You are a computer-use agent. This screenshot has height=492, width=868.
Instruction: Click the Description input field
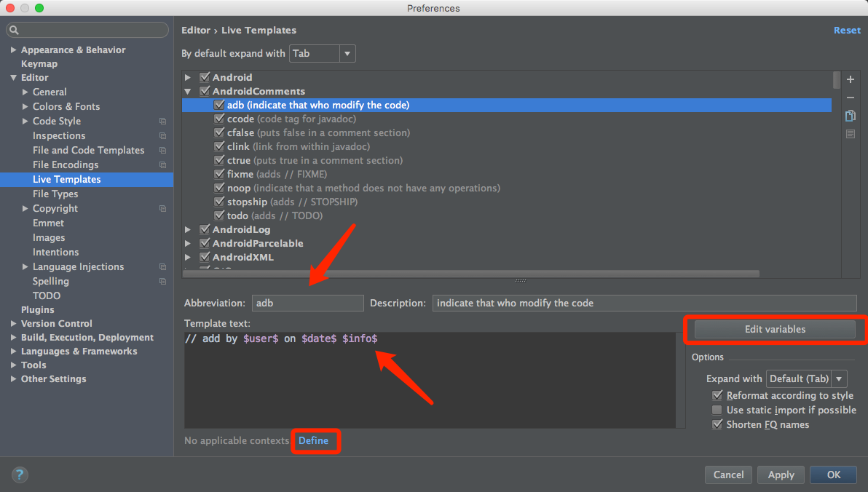pos(644,303)
